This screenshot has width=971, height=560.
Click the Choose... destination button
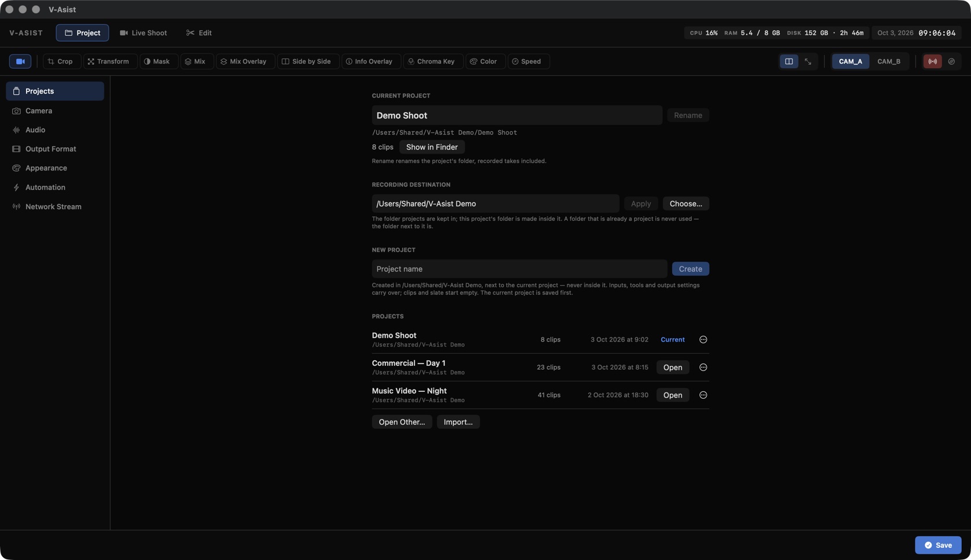point(685,204)
